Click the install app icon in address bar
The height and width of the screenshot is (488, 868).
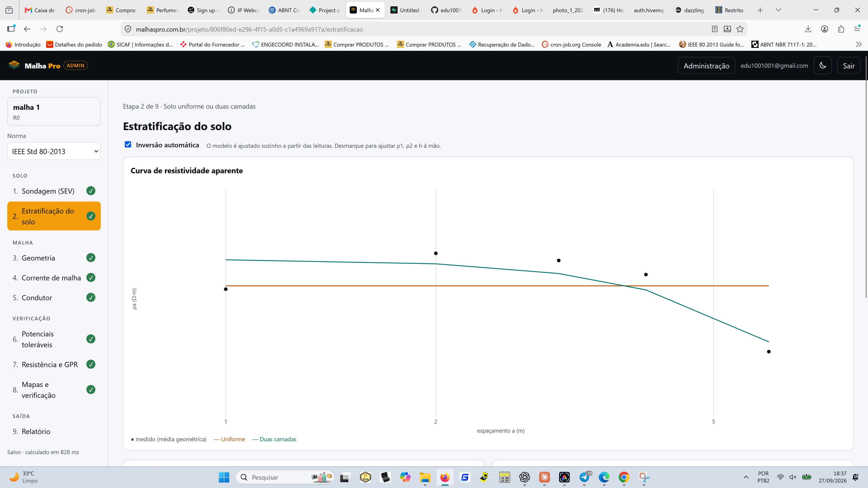727,29
